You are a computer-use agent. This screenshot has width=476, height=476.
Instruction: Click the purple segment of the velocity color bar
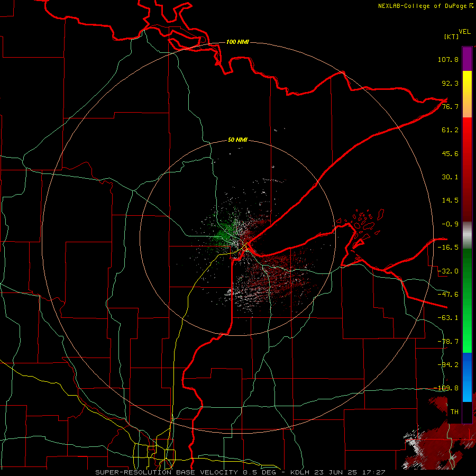467,59
